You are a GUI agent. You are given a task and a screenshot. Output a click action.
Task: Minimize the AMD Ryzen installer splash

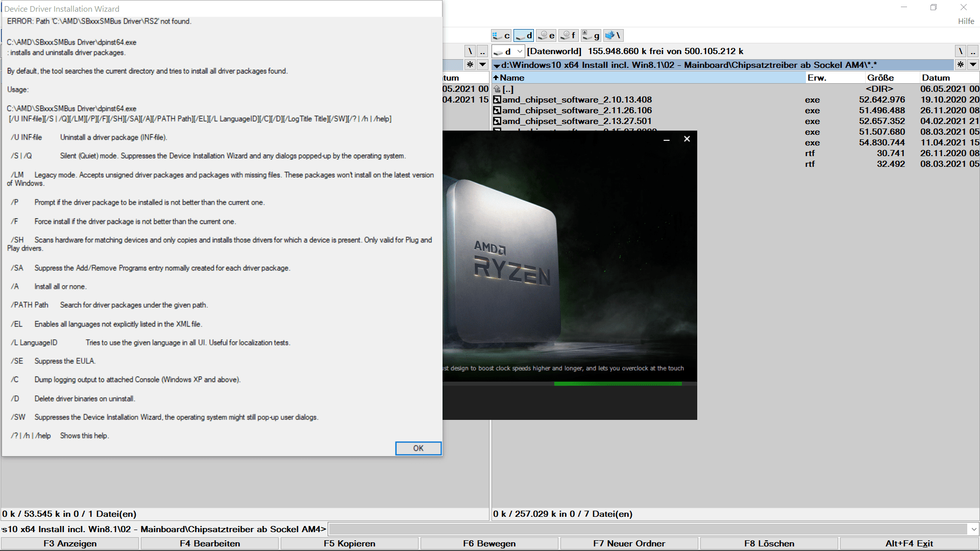[x=666, y=139]
